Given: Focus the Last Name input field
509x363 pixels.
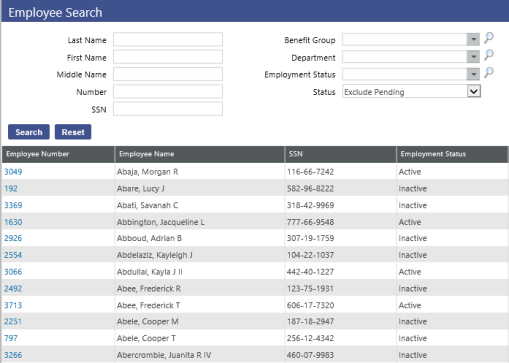Looking at the screenshot, I should pyautogui.click(x=168, y=39).
